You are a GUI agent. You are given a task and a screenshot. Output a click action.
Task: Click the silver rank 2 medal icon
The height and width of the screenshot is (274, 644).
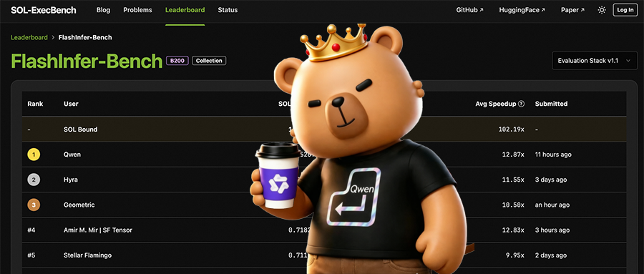34,180
